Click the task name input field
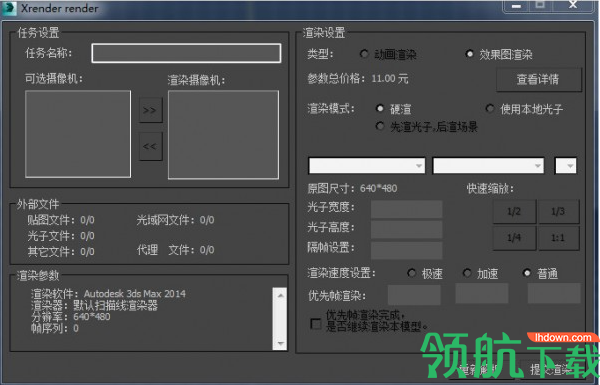 [x=186, y=53]
